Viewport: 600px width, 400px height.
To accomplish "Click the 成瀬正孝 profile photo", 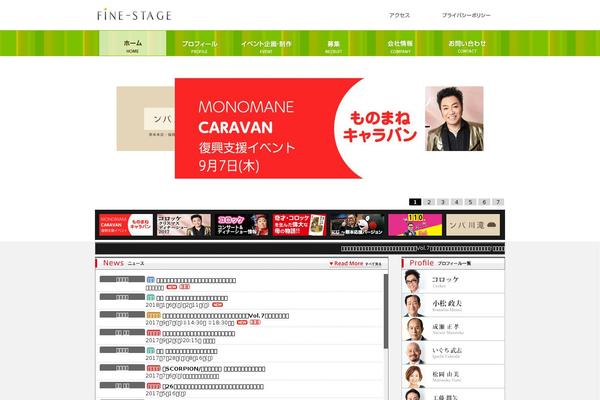I will point(415,329).
